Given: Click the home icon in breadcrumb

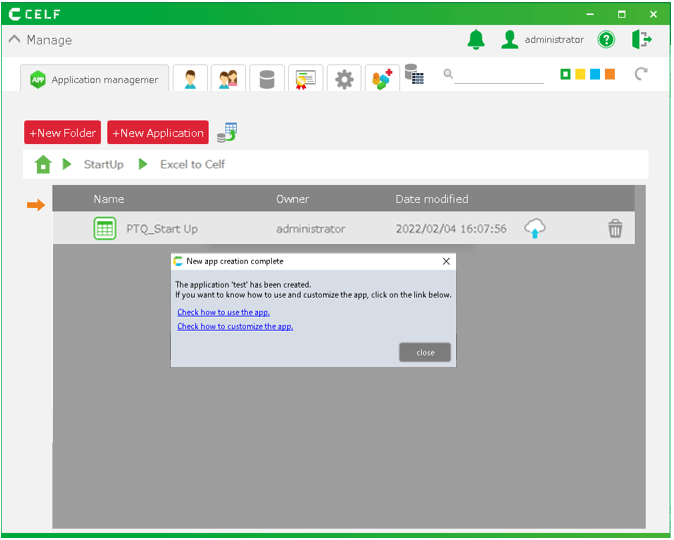Looking at the screenshot, I should 43,165.
